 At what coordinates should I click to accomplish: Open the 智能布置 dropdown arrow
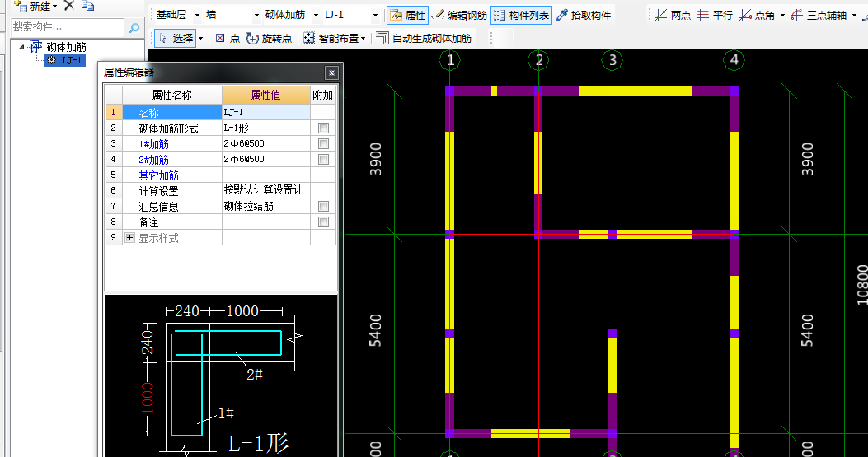[364, 39]
